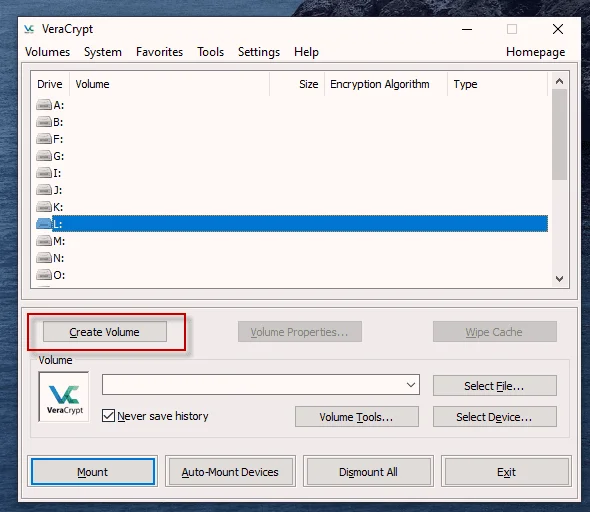
Task: Click the Mount button
Action: 93,472
